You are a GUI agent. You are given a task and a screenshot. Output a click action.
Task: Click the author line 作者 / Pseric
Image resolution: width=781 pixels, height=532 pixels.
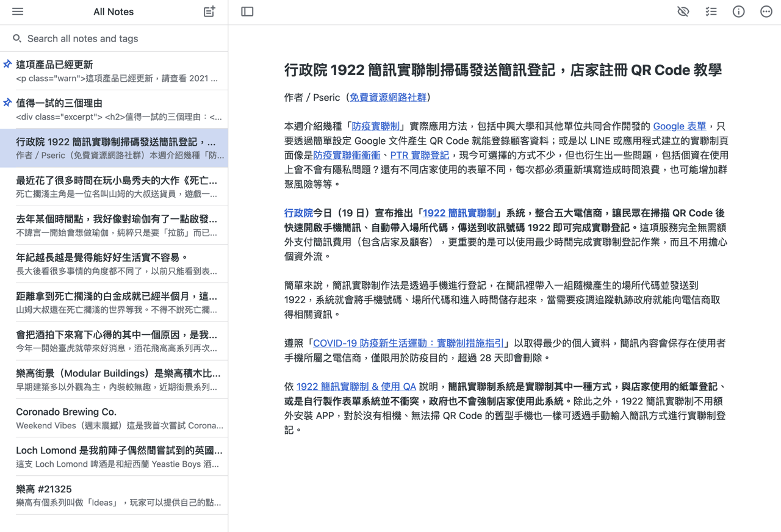tap(358, 97)
